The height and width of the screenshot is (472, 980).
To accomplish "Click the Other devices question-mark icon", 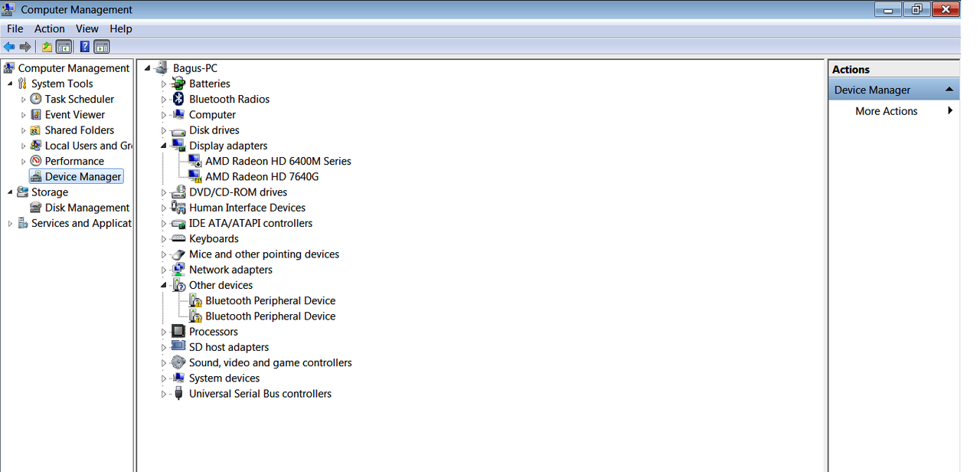I will click(x=178, y=285).
